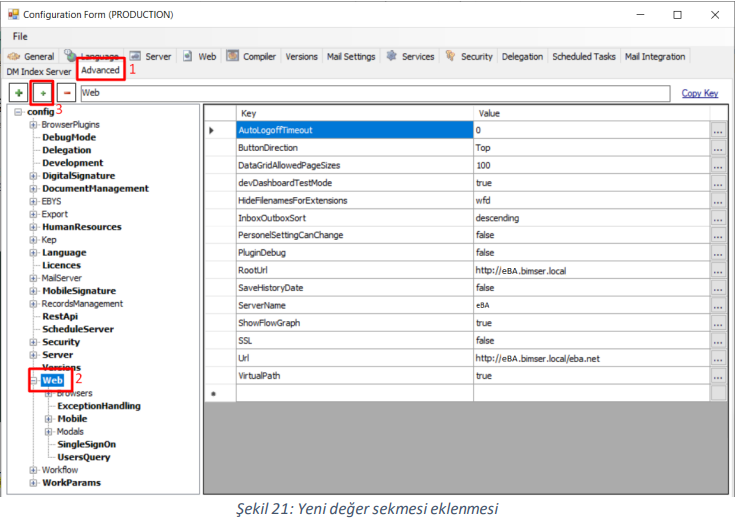738x524 pixels.
Task: Open the File menu
Action: 20,36
